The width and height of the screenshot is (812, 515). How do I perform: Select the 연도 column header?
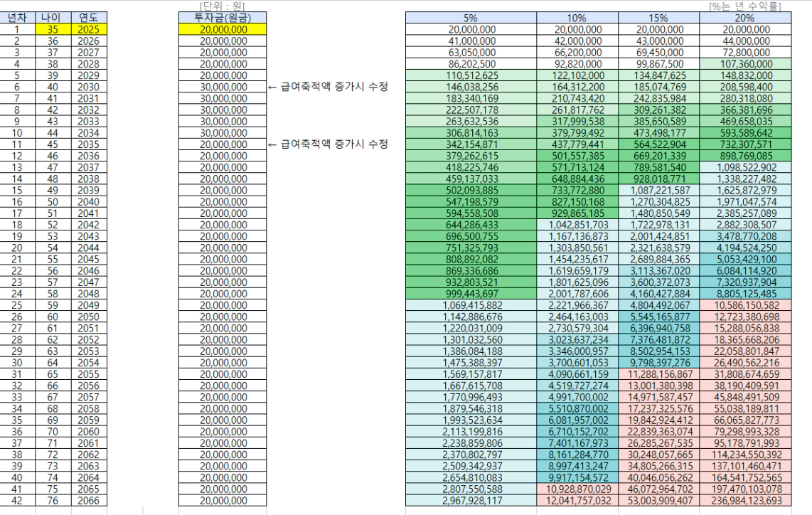pos(89,18)
